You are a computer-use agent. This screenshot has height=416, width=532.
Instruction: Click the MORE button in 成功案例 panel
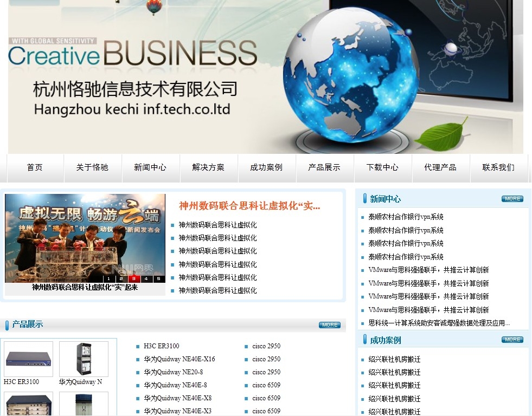(512, 340)
